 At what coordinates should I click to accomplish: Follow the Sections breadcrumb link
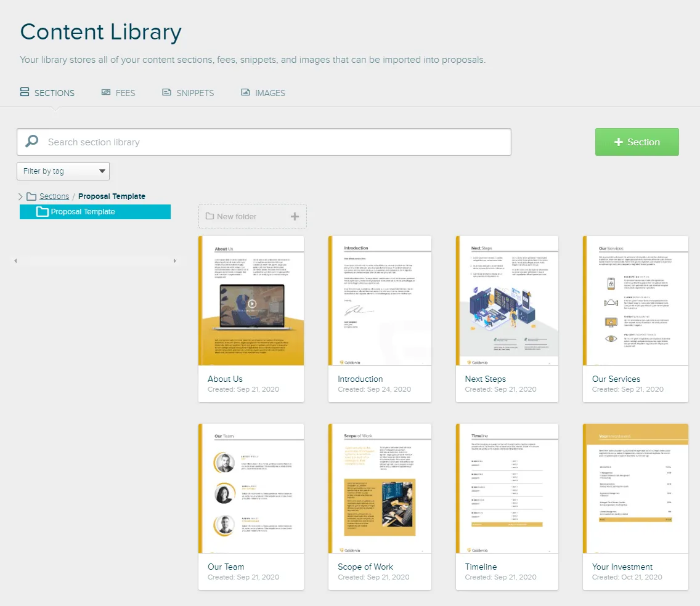pos(54,196)
